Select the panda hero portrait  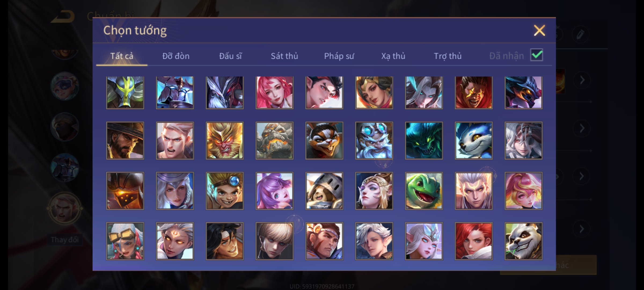523,241
